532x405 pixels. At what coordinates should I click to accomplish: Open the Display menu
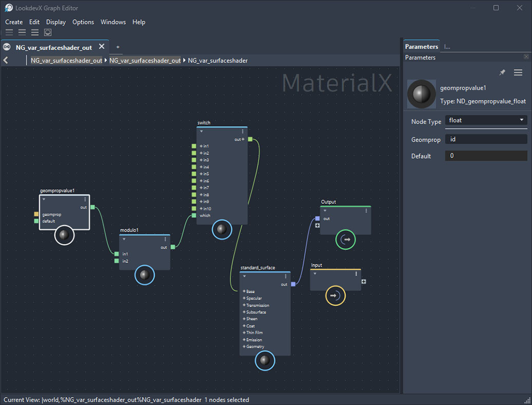click(x=56, y=22)
